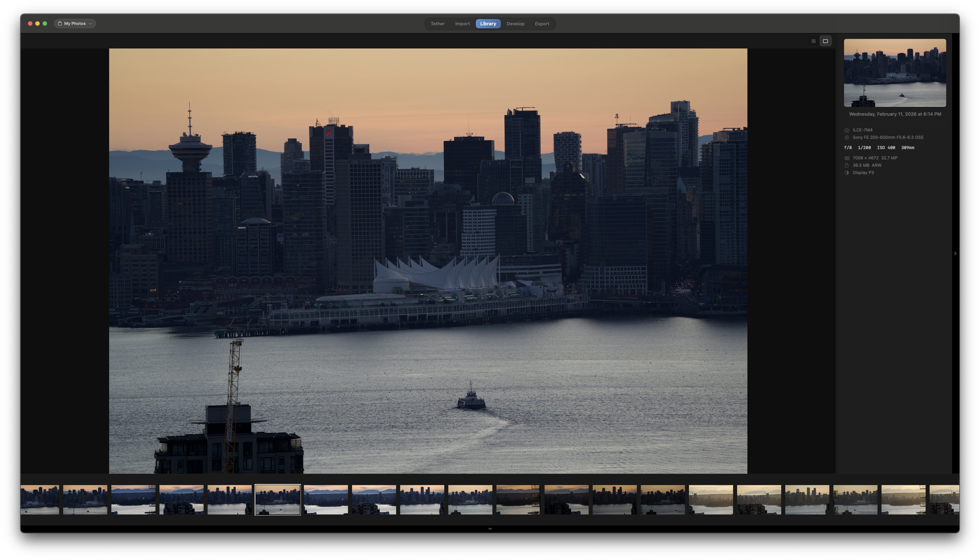This screenshot has width=980, height=560.
Task: Click the lens icon beside Sony FE 200-600mm
Action: click(x=846, y=138)
